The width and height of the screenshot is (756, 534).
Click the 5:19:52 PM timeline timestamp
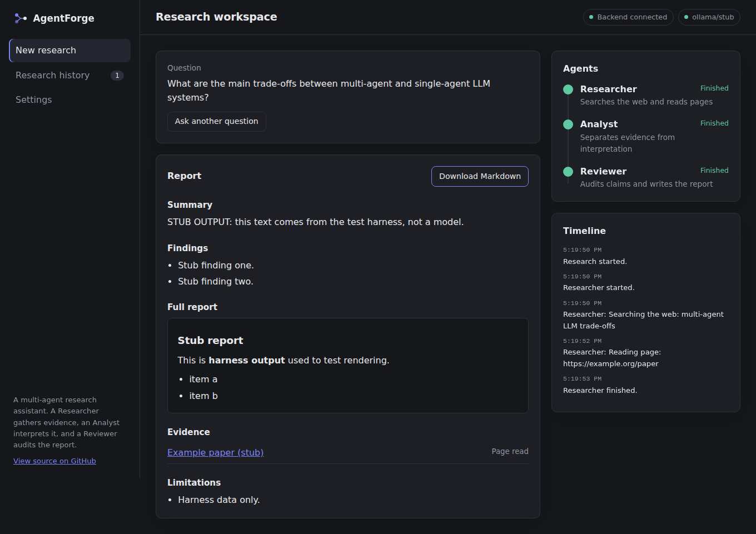coord(582,341)
